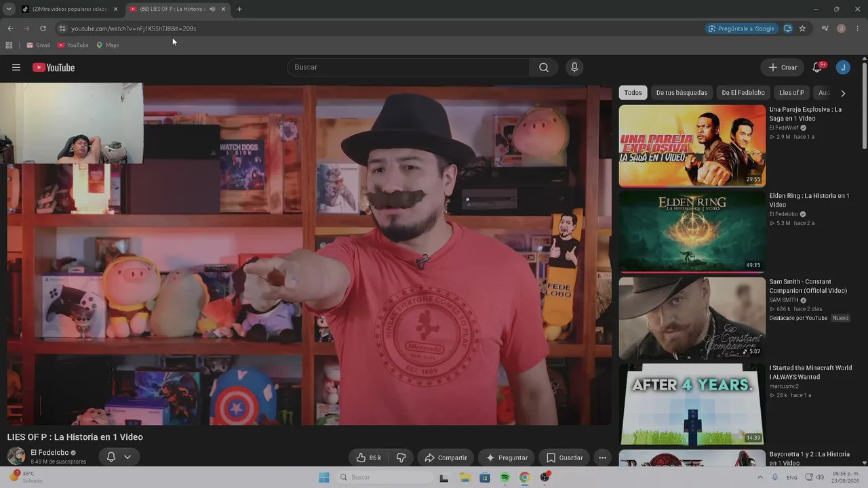This screenshot has width=868, height=488.
Task: Select the "Lies of P" chip
Action: [791, 93]
